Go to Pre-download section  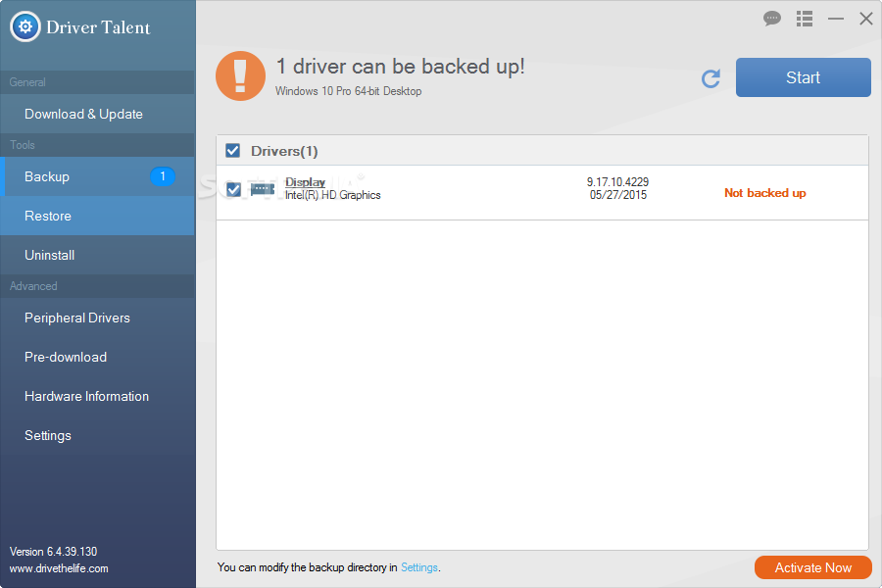point(97,358)
